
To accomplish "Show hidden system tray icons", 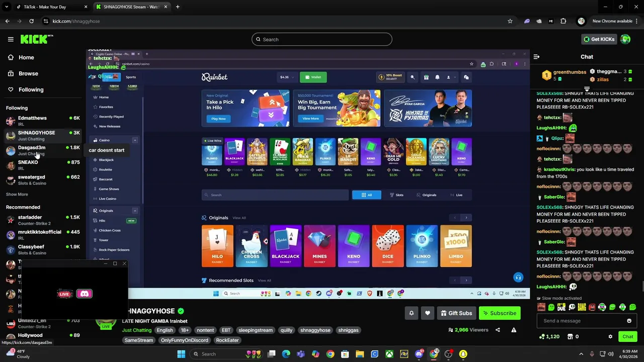I will point(581,354).
